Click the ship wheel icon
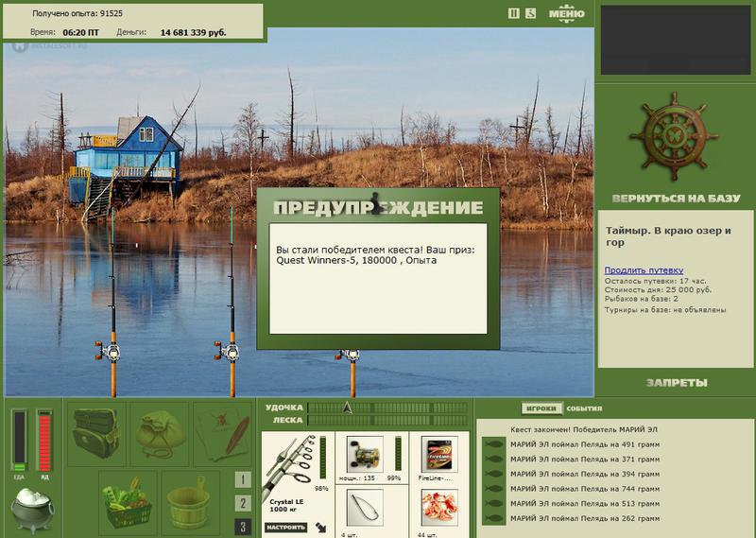Viewport: 756px width, 538px height. pos(674,137)
